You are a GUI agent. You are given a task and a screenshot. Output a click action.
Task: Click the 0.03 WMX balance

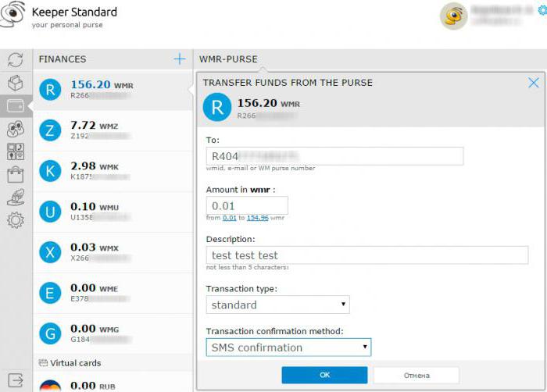95,248
